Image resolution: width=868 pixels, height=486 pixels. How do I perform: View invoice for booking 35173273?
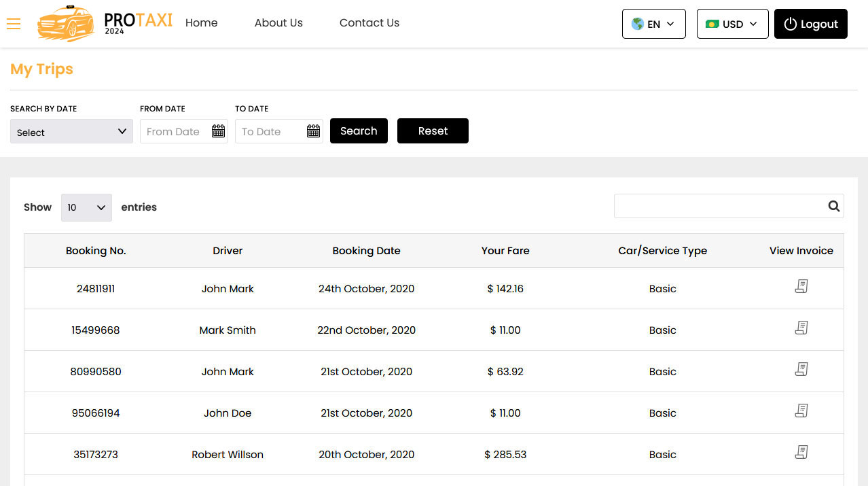coord(801,453)
